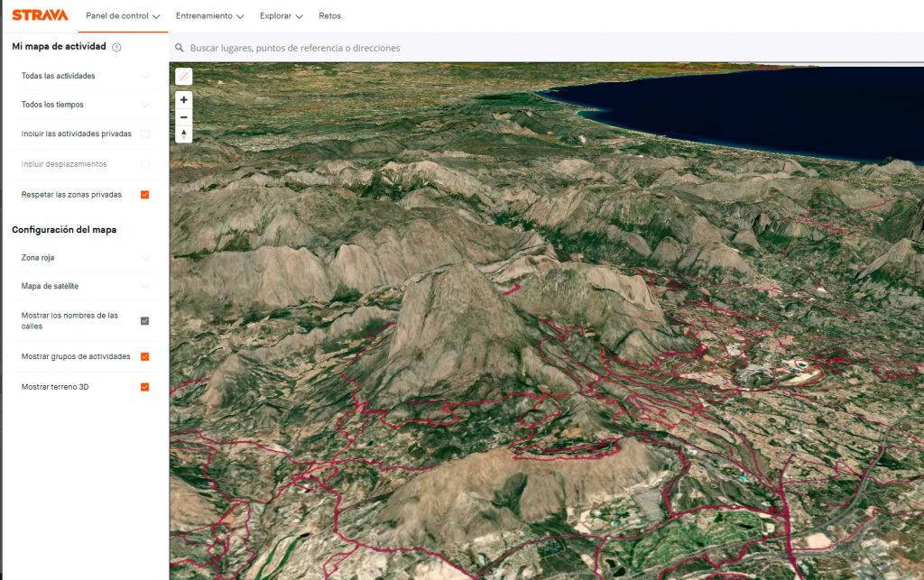Zoom out of the map
Image resolution: width=924 pixels, height=580 pixels.
184,117
